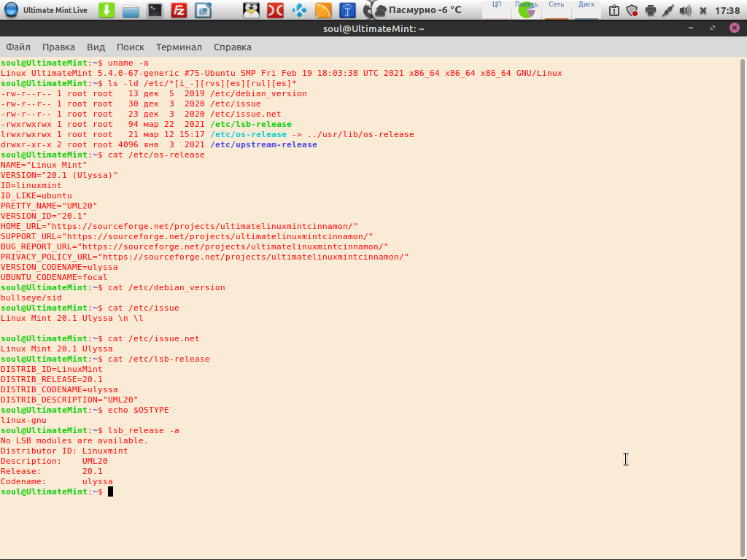This screenshot has height=560, width=747.
Task: Click the terminal cursor at the last prompt
Action: (111, 492)
